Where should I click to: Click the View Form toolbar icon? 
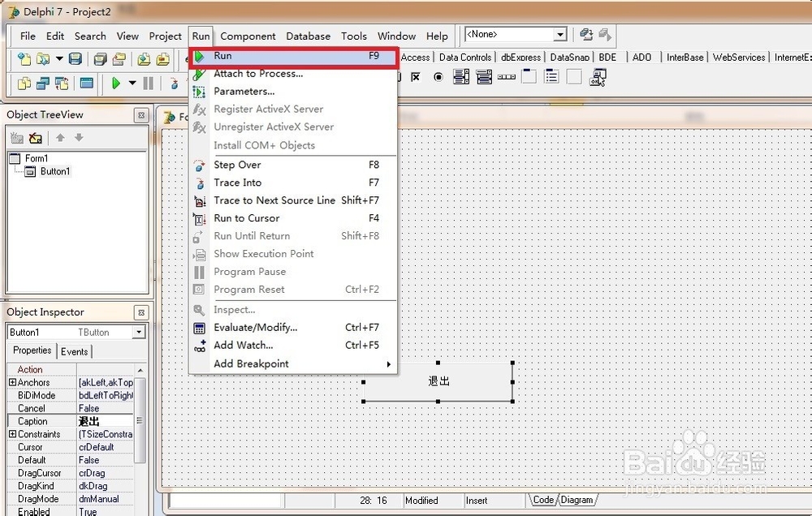pyautogui.click(x=43, y=83)
